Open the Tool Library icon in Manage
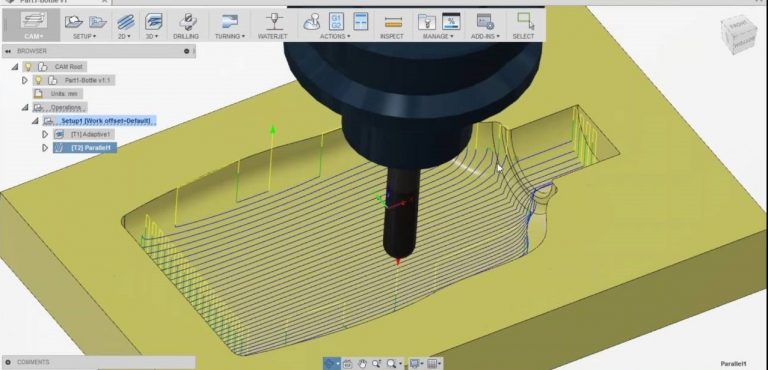The width and height of the screenshot is (768, 370). pos(427,22)
